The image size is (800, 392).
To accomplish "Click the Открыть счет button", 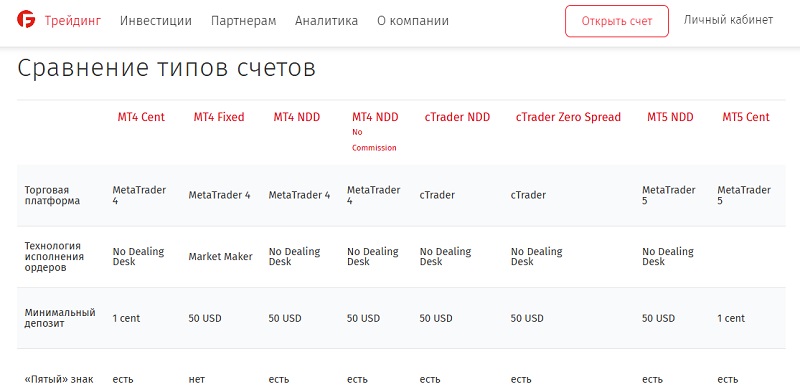I will [x=617, y=21].
